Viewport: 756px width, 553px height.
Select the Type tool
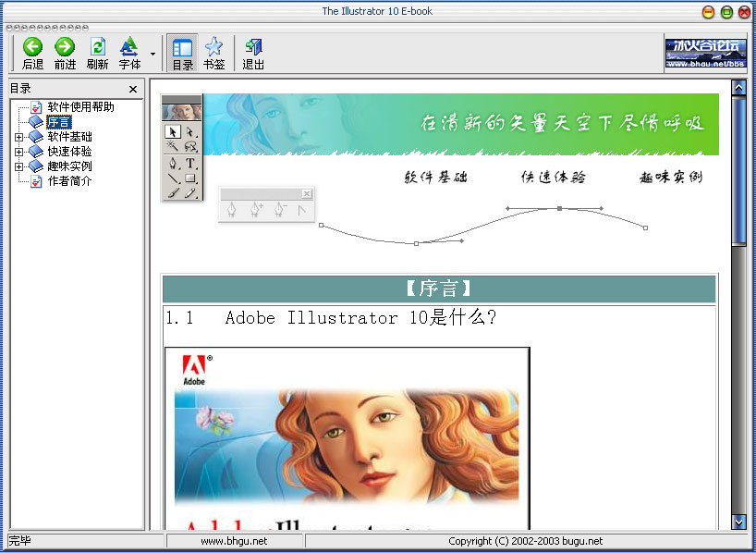(x=190, y=163)
